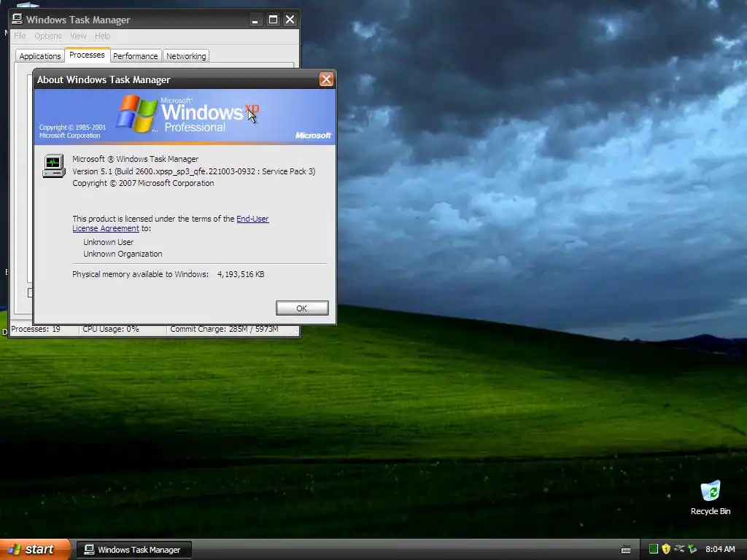
Task: Open the yellow Security Center shield tray icon
Action: [666, 549]
